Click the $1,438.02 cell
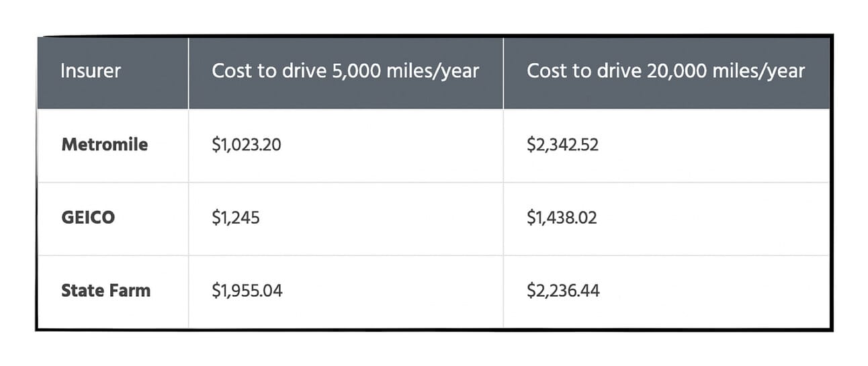 [562, 218]
